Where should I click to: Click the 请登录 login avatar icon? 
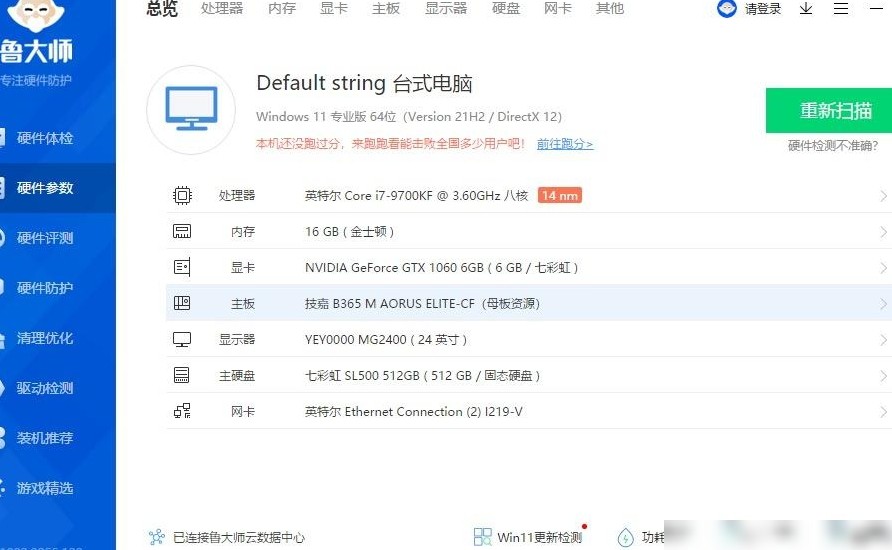(x=727, y=9)
